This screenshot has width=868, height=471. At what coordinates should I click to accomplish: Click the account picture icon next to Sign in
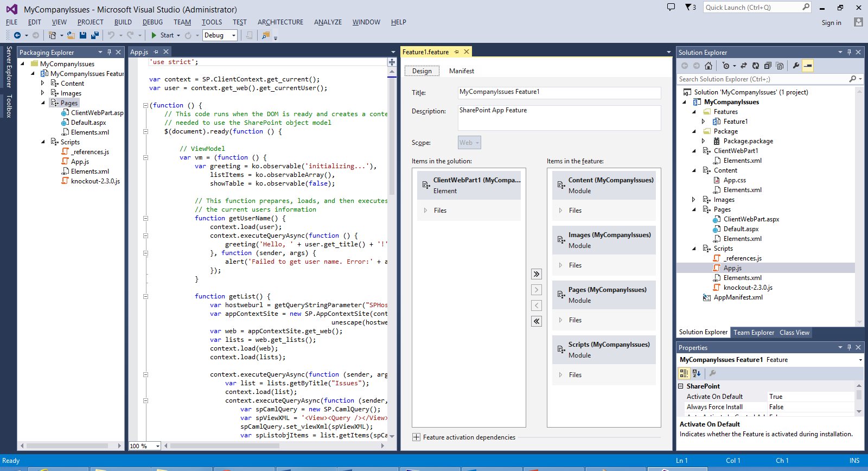(858, 22)
